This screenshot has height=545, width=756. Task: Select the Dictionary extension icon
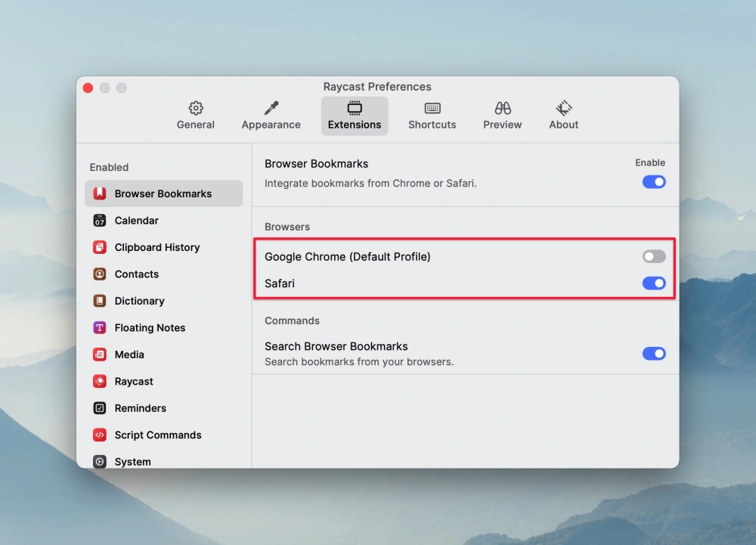(x=99, y=301)
